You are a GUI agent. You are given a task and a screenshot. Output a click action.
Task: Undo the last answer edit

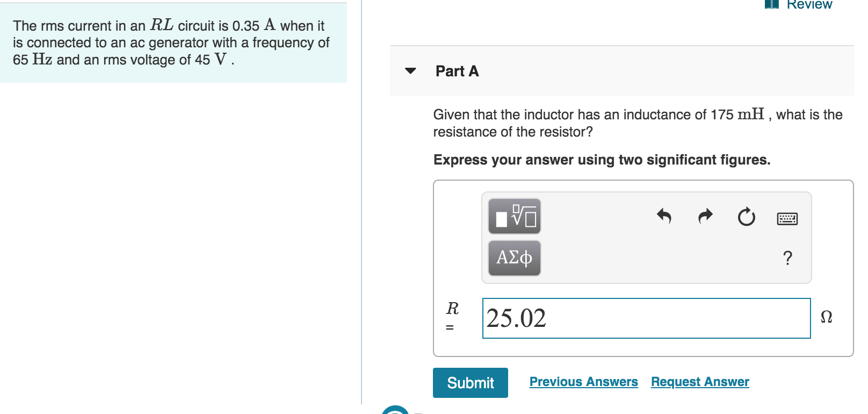point(664,217)
